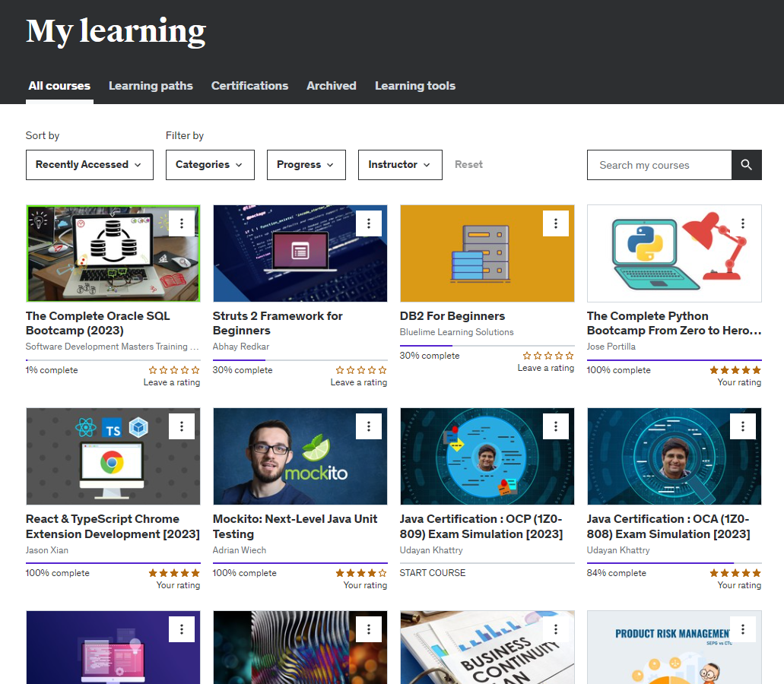Open three-dot menu on Java OCP Exam card

pyautogui.click(x=556, y=426)
